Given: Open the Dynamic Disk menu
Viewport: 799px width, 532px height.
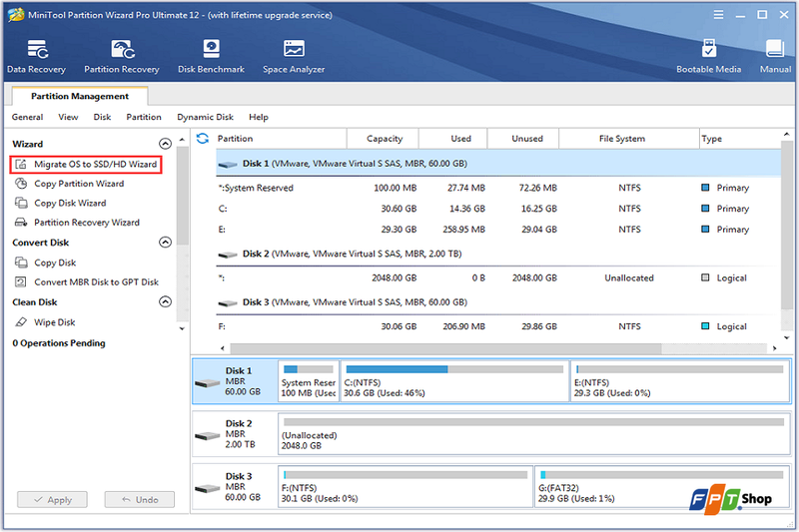Looking at the screenshot, I should pos(205,117).
